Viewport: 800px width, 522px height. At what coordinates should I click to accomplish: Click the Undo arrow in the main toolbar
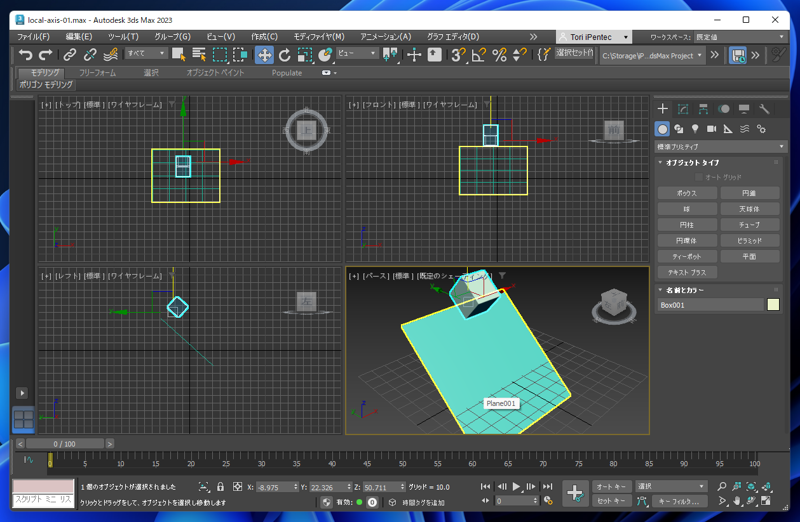[x=25, y=55]
